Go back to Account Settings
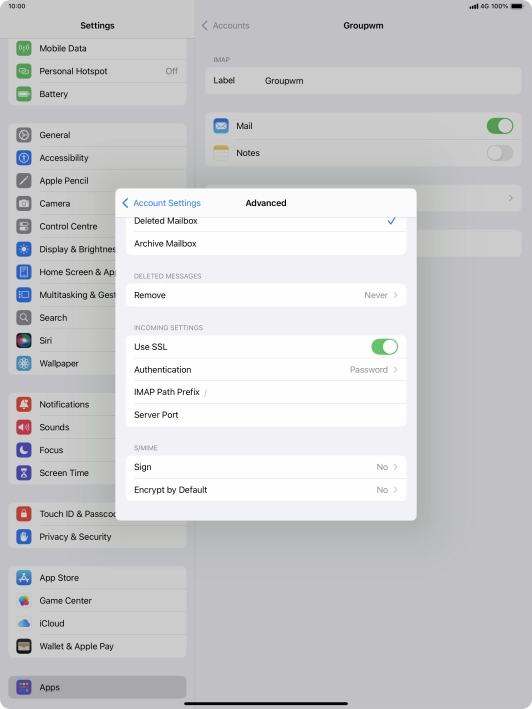Screen dimensions: 532x709 161,203
